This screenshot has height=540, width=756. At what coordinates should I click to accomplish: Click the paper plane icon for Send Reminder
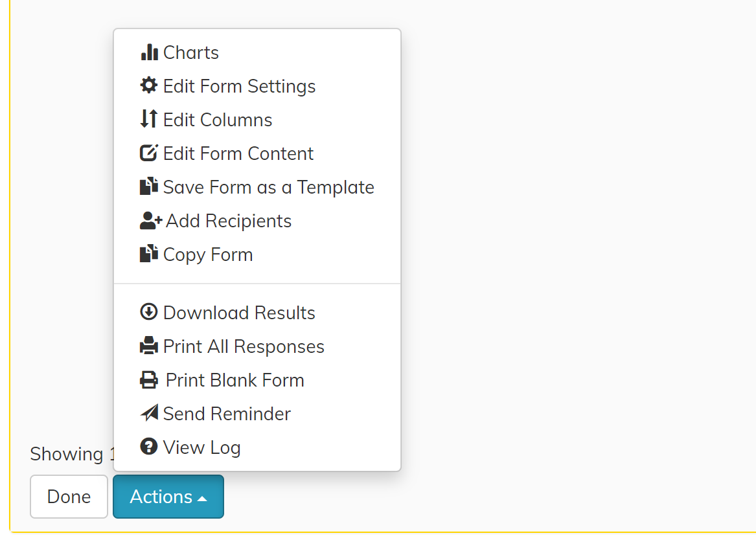click(149, 413)
